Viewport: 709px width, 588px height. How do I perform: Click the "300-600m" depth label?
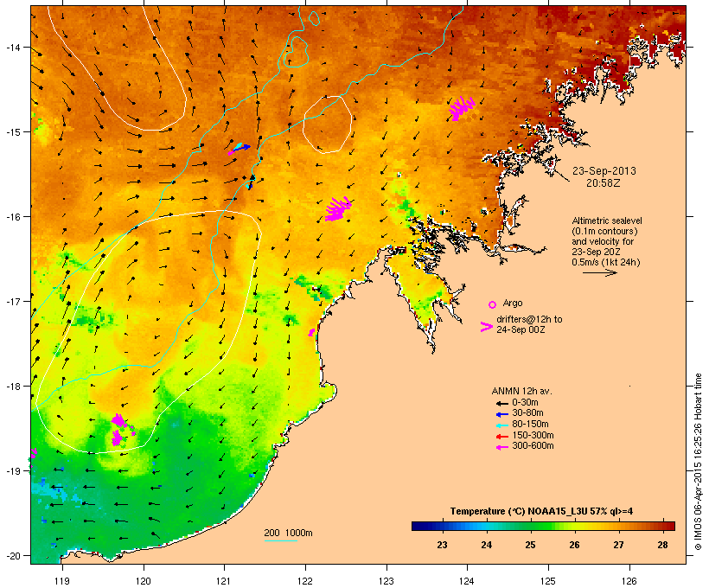point(533,446)
